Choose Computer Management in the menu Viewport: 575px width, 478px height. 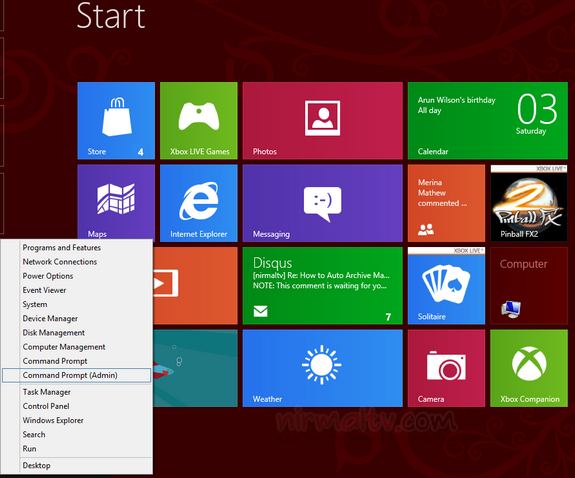pyautogui.click(x=77, y=347)
